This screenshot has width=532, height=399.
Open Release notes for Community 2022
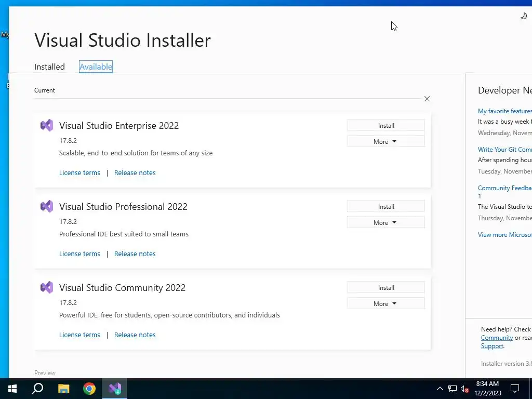coord(135,335)
